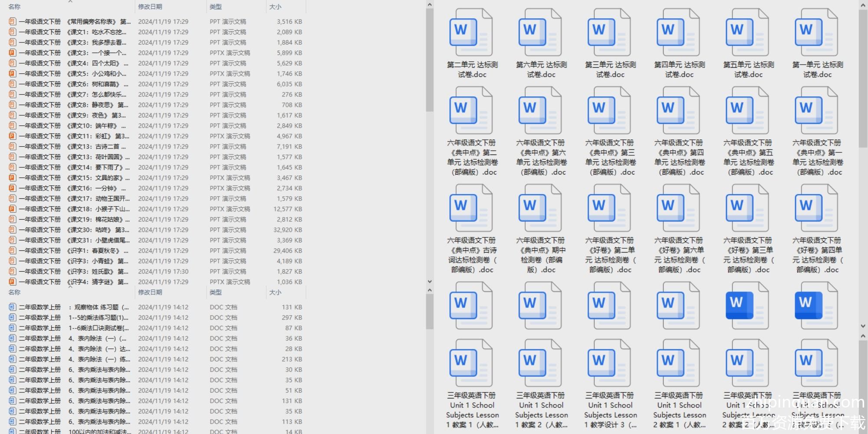This screenshot has height=434, width=868.
Task: Open 《典中点》期中检测卷 Word document icon
Action: tap(540, 208)
